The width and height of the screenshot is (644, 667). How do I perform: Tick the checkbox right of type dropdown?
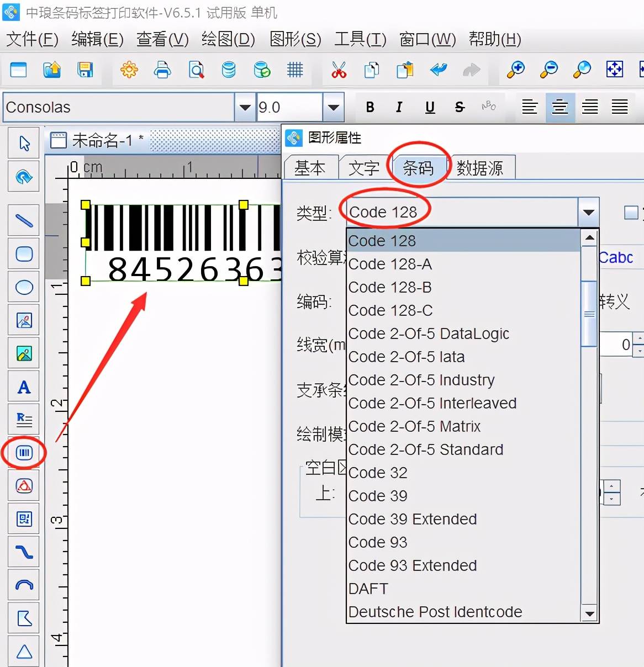coord(630,212)
